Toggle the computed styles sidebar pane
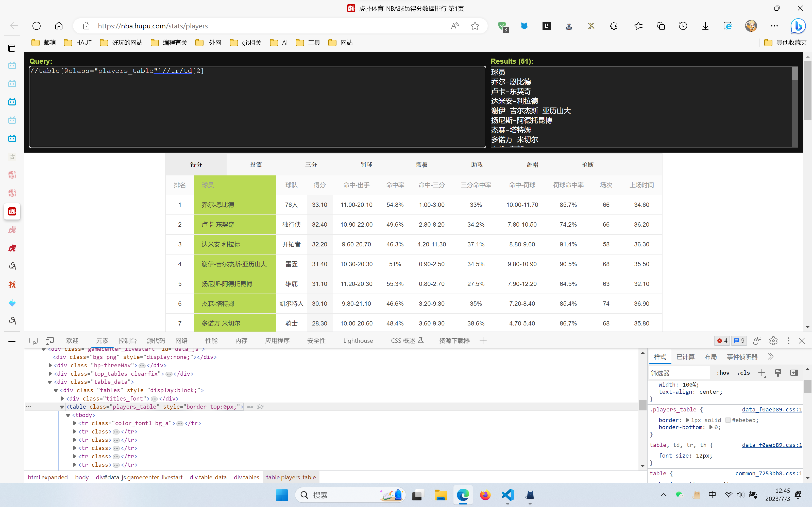 point(794,373)
